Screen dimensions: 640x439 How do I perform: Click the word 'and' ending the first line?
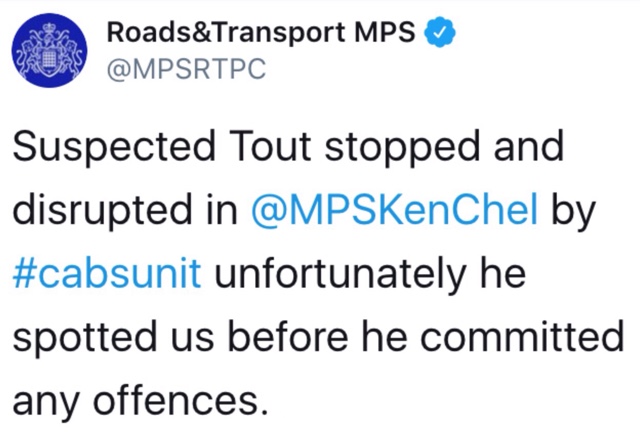click(x=529, y=146)
